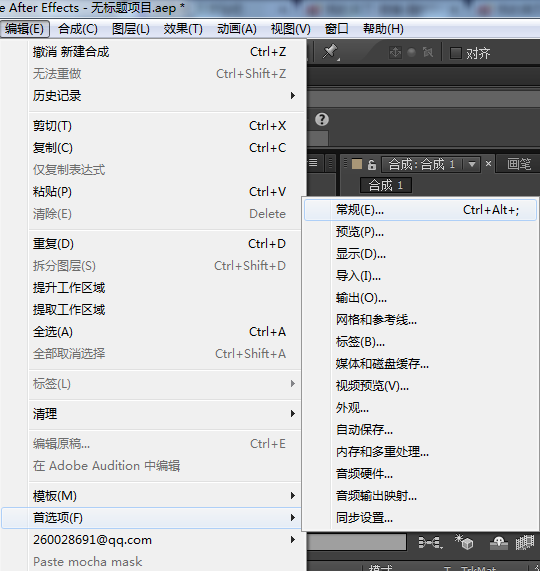Viewport: 540px width, 571px height.
Task: Open the composition mini-flowchart icon
Action: (x=430, y=543)
